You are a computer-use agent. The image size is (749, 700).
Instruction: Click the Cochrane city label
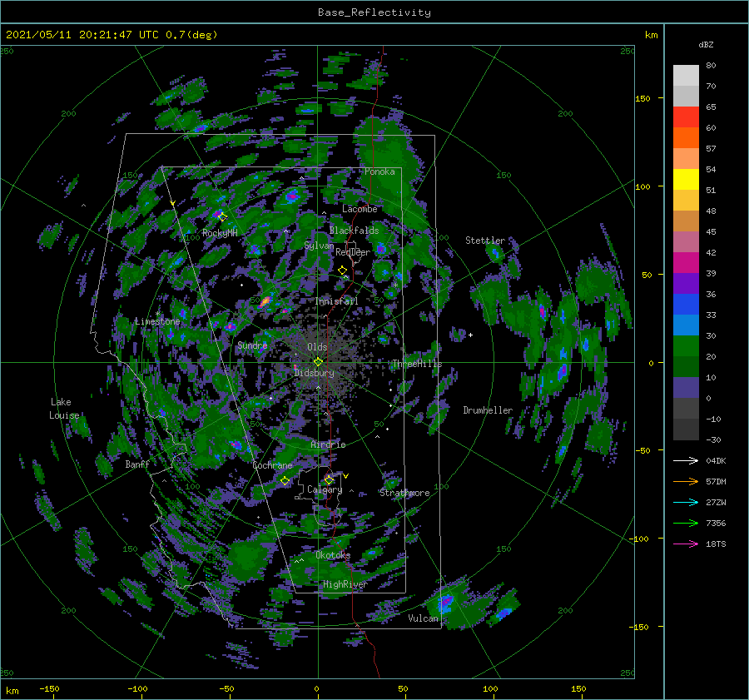pos(272,465)
